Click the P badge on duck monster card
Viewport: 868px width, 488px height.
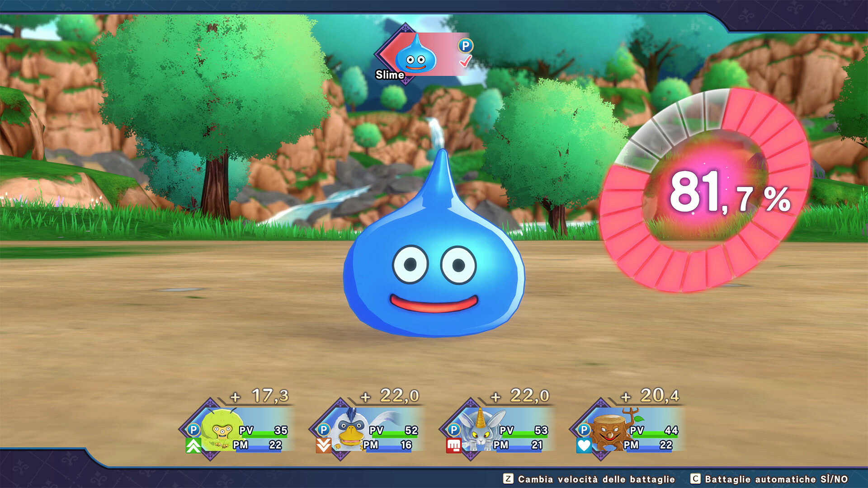[324, 430]
